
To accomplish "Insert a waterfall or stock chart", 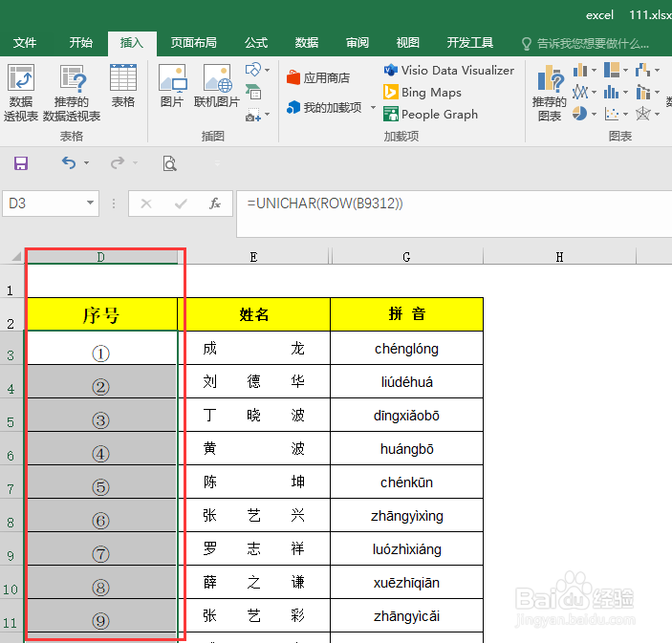I will click(643, 70).
